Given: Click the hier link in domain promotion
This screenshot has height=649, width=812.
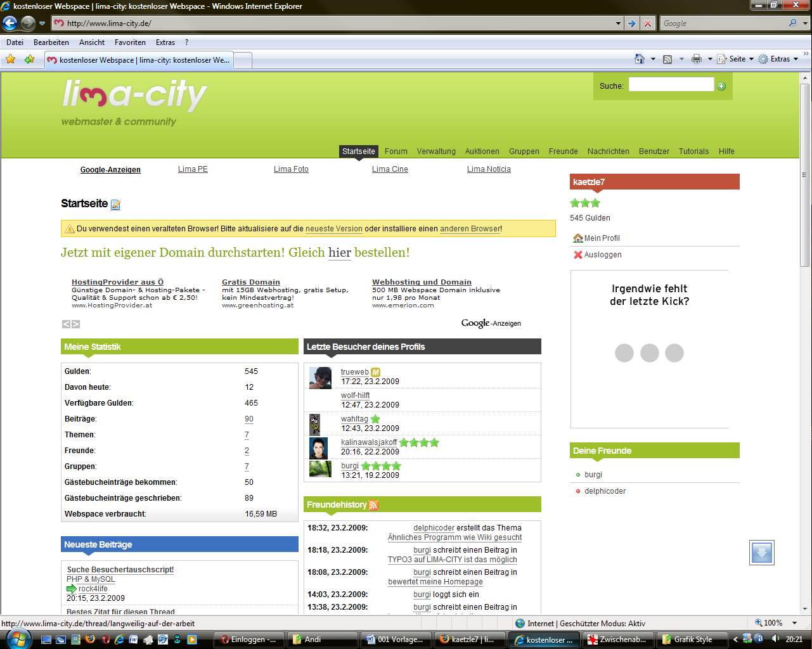Looking at the screenshot, I should pos(340,252).
